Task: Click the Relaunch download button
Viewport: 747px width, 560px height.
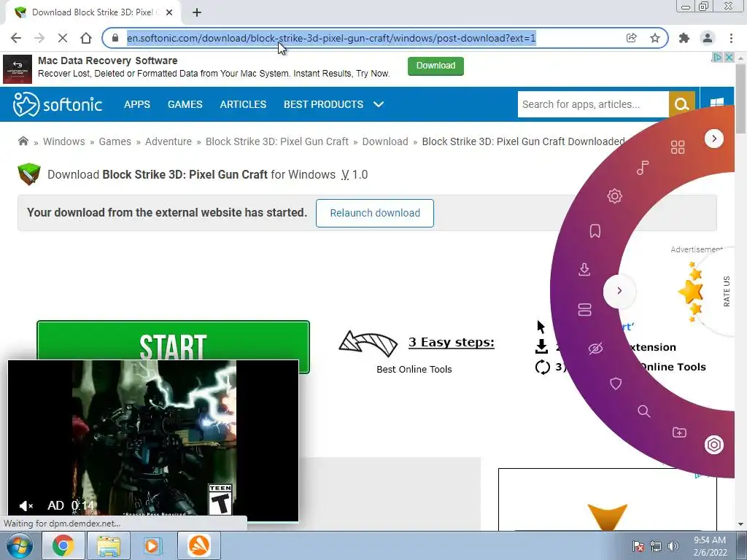Action: click(375, 213)
